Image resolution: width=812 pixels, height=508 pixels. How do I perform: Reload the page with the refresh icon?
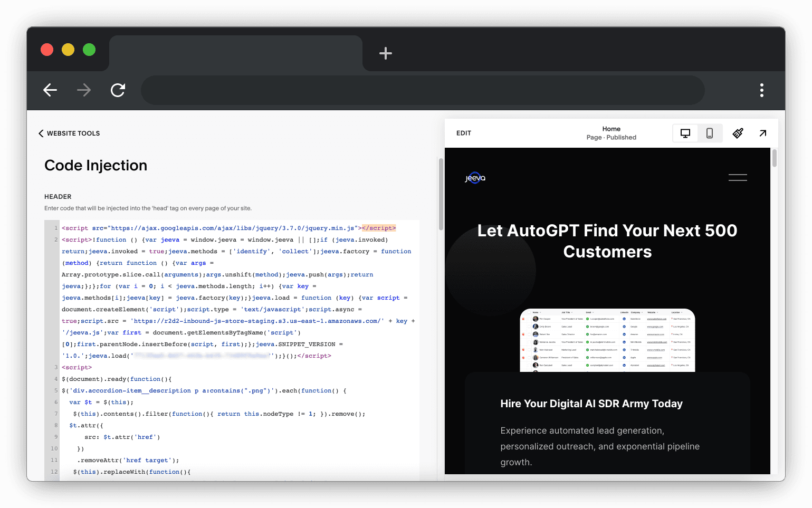118,90
